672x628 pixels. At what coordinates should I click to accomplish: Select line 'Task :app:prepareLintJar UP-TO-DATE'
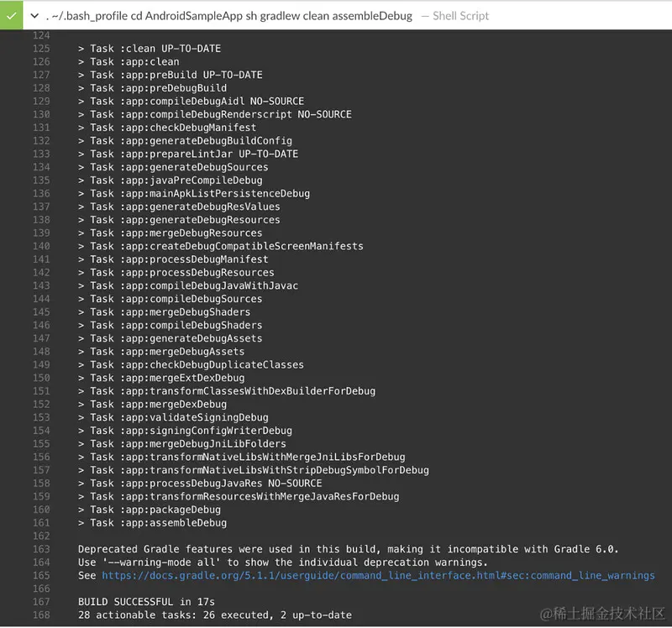click(187, 154)
